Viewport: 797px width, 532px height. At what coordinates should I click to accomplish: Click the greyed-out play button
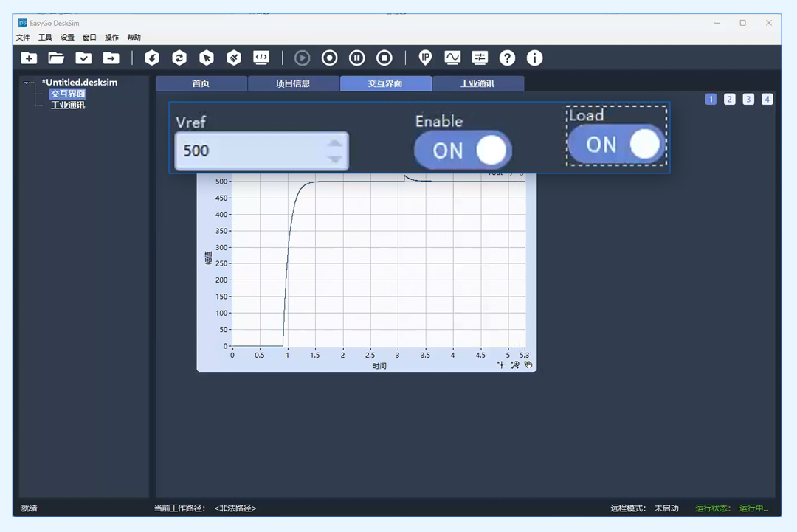(302, 58)
